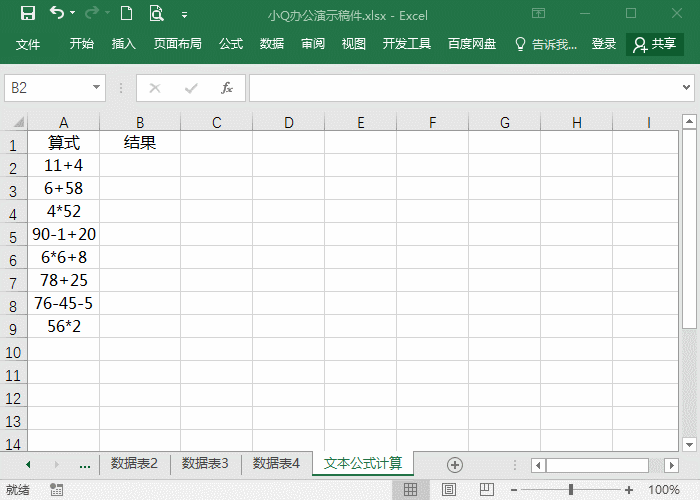Select cell with 6+58
This screenshot has height=500, width=700.
point(63,188)
